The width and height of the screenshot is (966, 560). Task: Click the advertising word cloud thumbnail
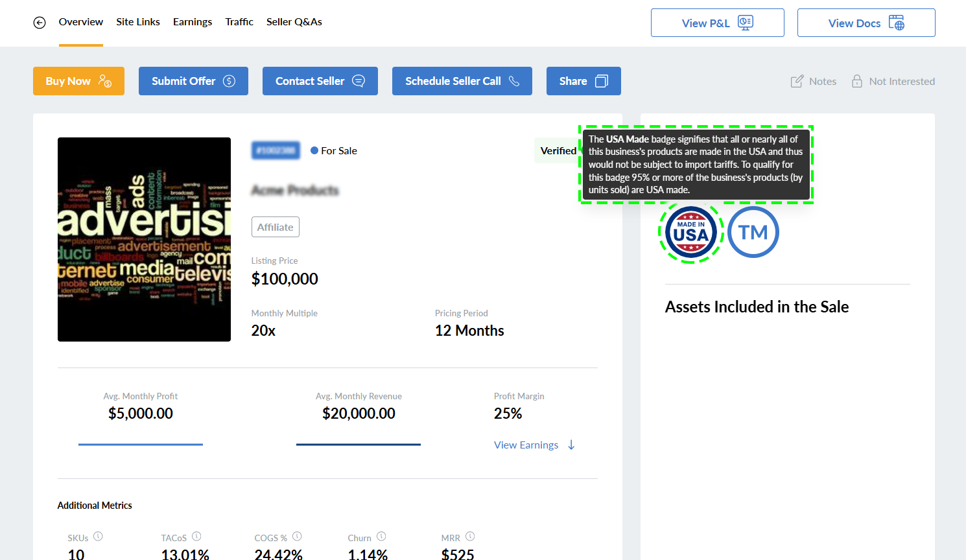tap(144, 239)
